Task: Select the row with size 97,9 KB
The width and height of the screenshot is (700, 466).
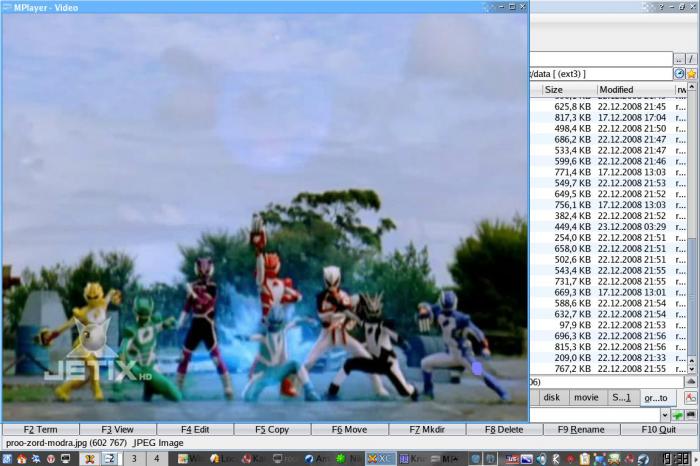Action: [608, 325]
